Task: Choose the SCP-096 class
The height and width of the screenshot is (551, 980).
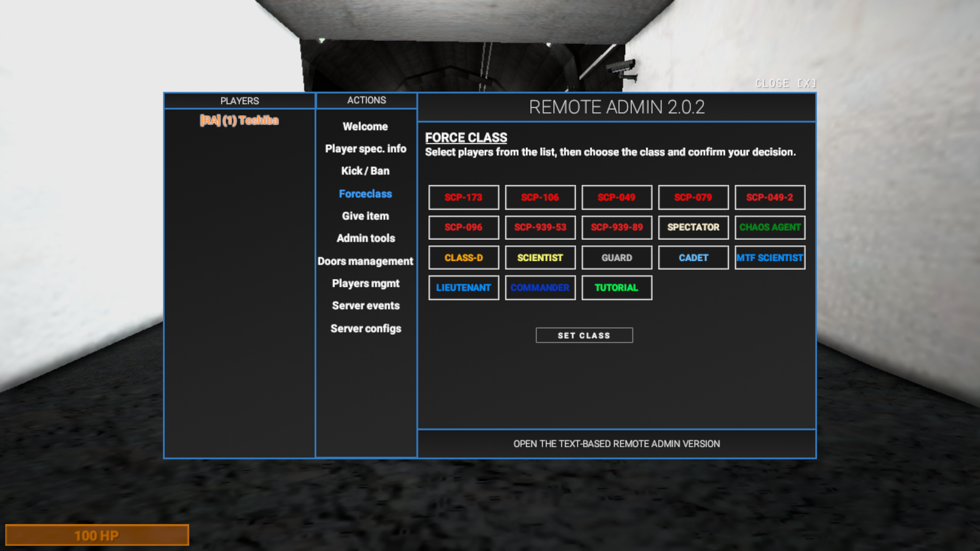Action: pyautogui.click(x=463, y=227)
